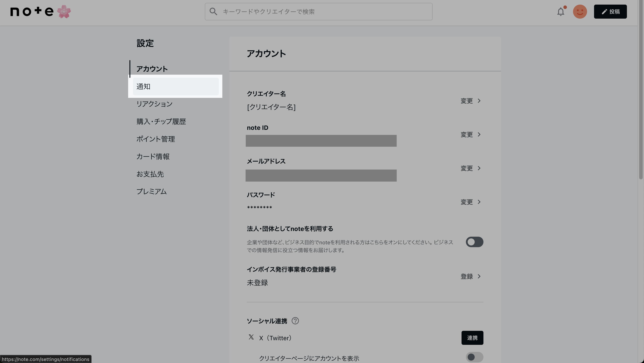Open 購入・チップ履歴 in sidebar
The width and height of the screenshot is (644, 363).
click(x=161, y=122)
